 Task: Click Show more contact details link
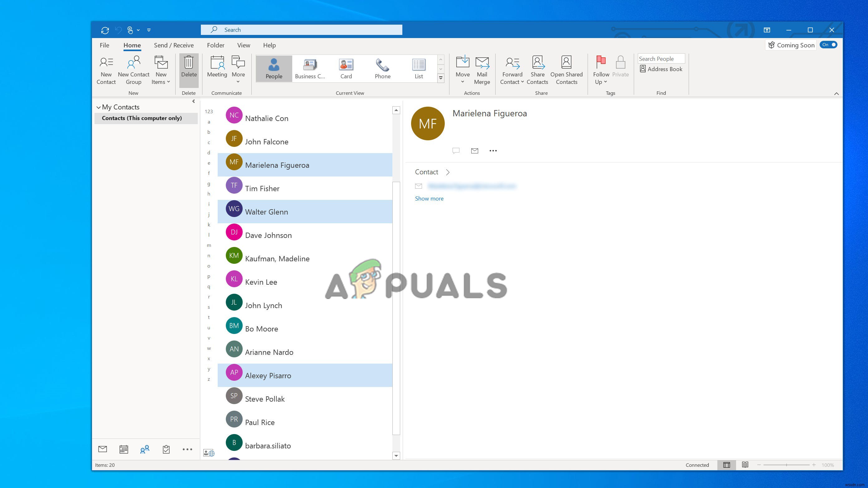(x=429, y=198)
